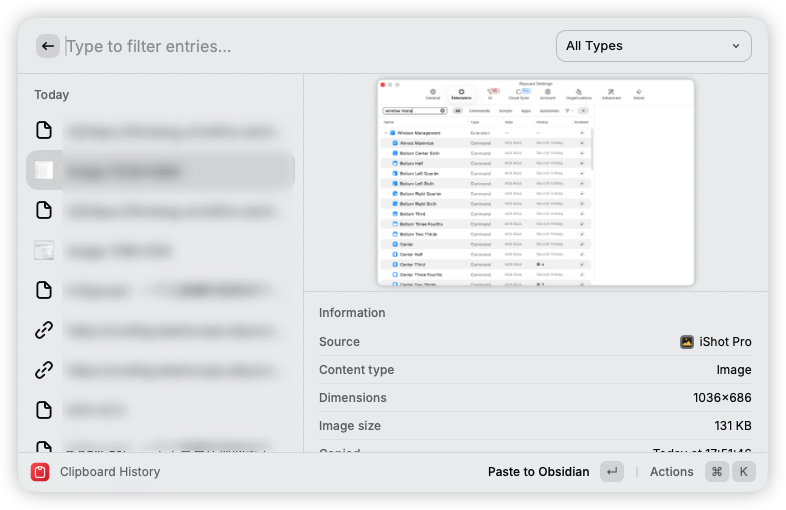
Task: Select the document entry just above the link entries
Action: [x=160, y=290]
